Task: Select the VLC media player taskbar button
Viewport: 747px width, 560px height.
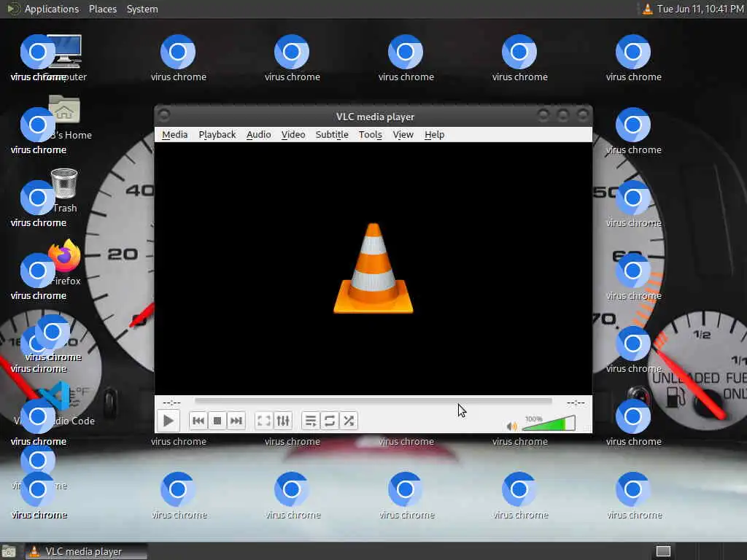Action: [x=86, y=551]
